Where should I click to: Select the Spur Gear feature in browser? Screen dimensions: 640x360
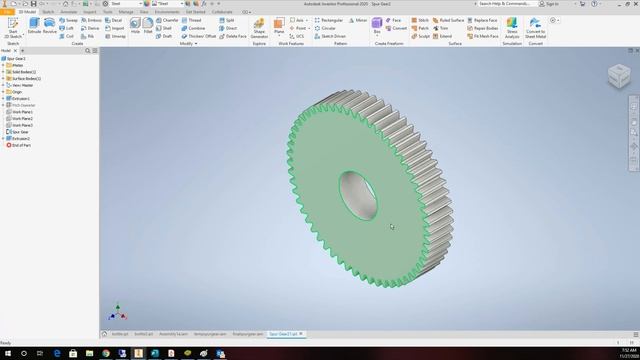17,132
